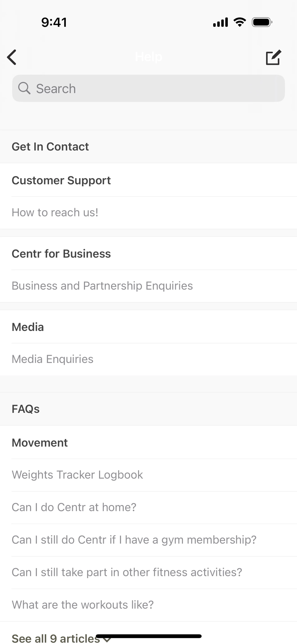
Task: Open the gym membership FAQ article
Action: 134,540
